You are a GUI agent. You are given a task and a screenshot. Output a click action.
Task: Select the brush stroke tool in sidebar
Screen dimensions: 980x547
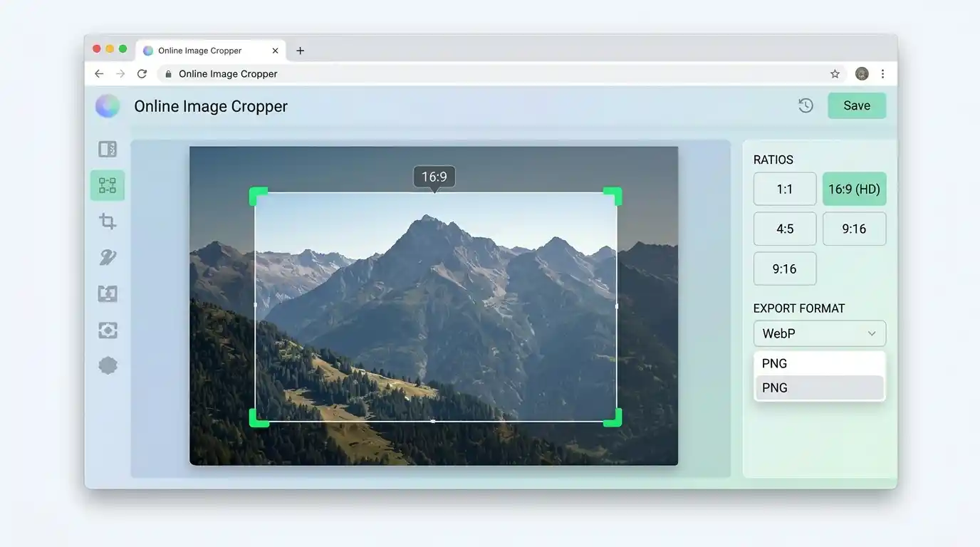pos(108,258)
